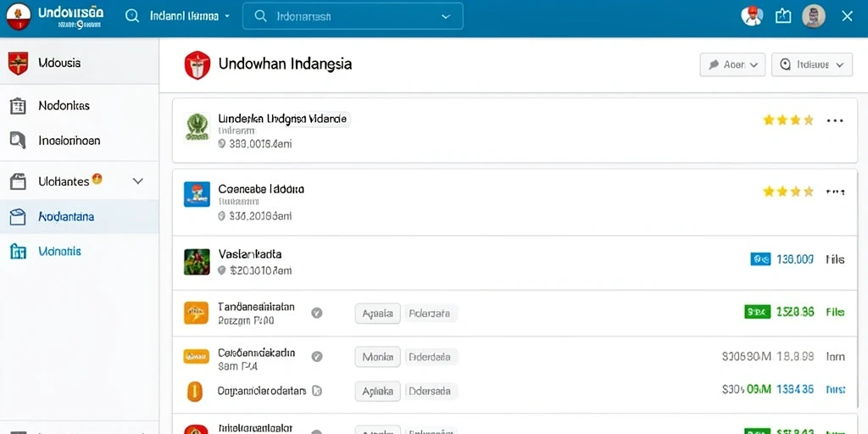The image size is (868, 434).
Task: Click the search magnifier beside Indanol
Action: click(132, 16)
